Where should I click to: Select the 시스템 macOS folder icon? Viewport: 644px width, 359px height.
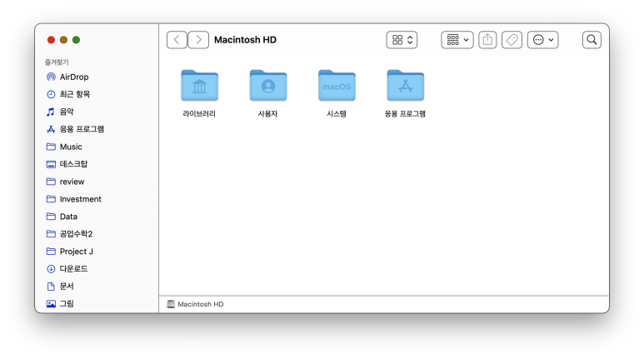pos(337,86)
